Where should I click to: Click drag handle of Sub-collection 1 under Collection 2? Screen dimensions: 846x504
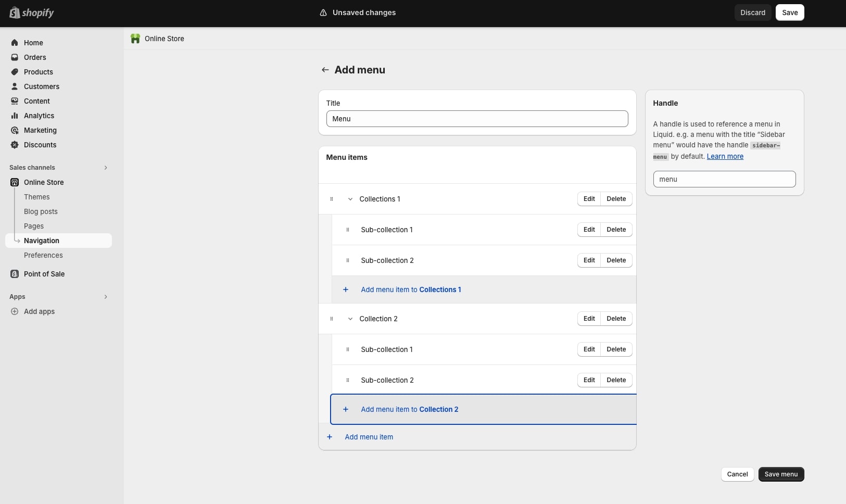point(348,349)
